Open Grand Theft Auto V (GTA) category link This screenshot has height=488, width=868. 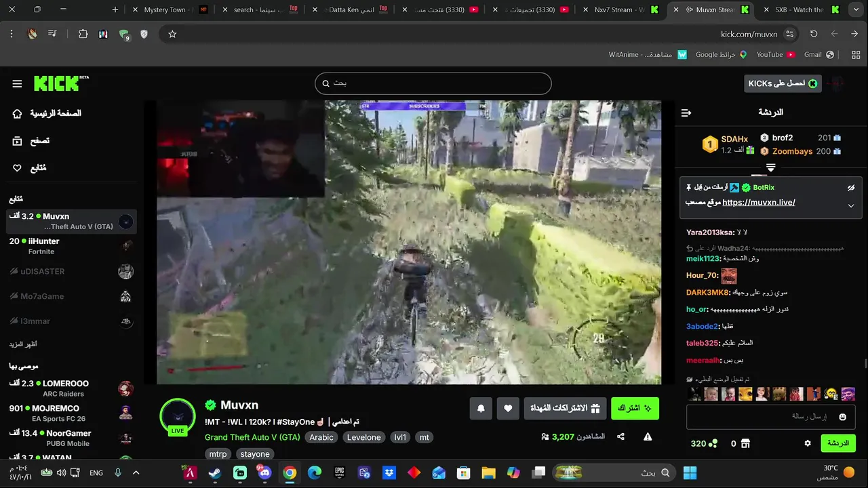[252, 437]
